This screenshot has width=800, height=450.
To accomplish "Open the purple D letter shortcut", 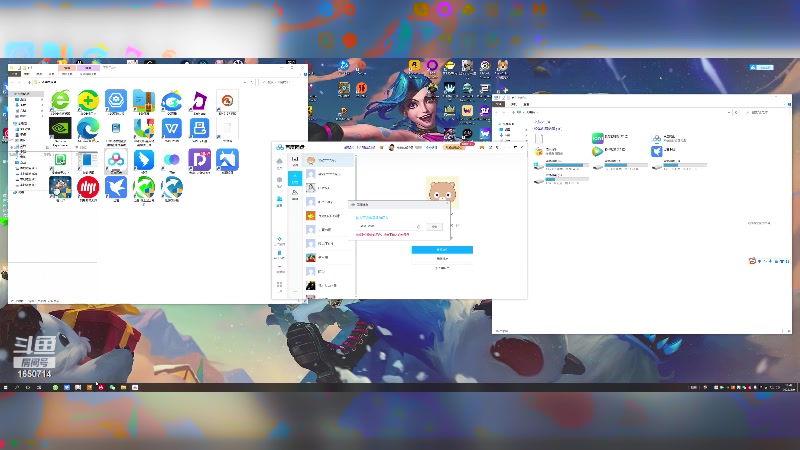I will pos(199,160).
